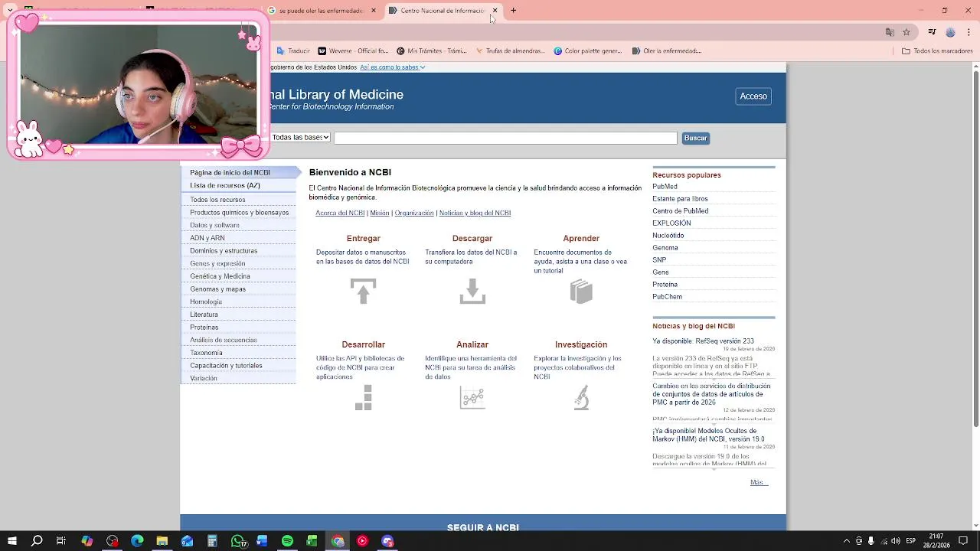Open Windows search from taskbar
980x551 pixels.
tap(37, 541)
